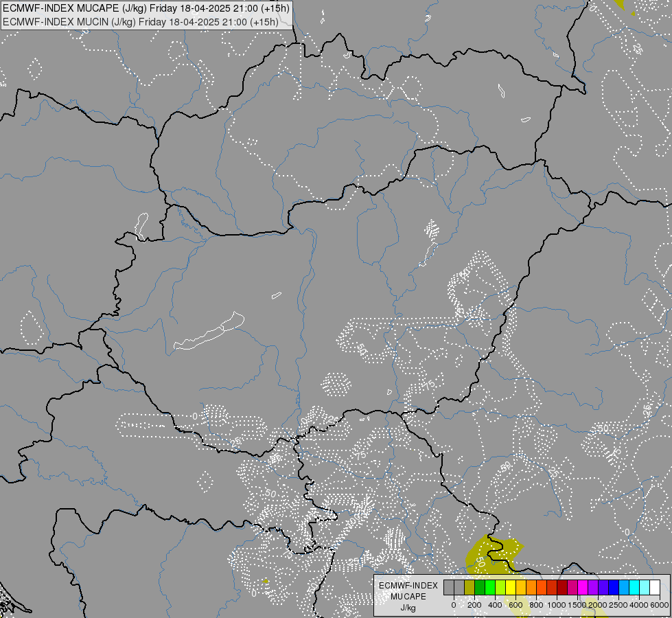The width and height of the screenshot is (672, 618).
Task: Choose the pale cyan swatch right of 4000
Action: 645,587
